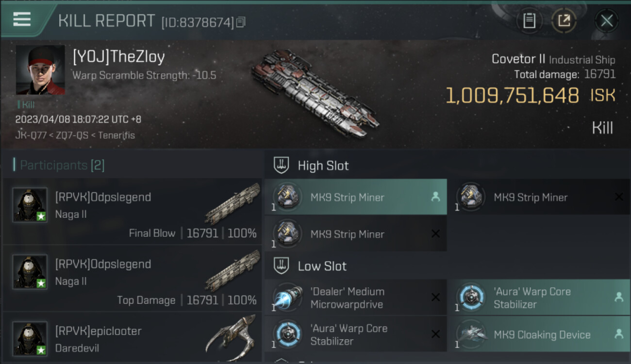Open epiclooter's Daredevil participant entry
The width and height of the screenshot is (631, 364).
click(x=132, y=339)
